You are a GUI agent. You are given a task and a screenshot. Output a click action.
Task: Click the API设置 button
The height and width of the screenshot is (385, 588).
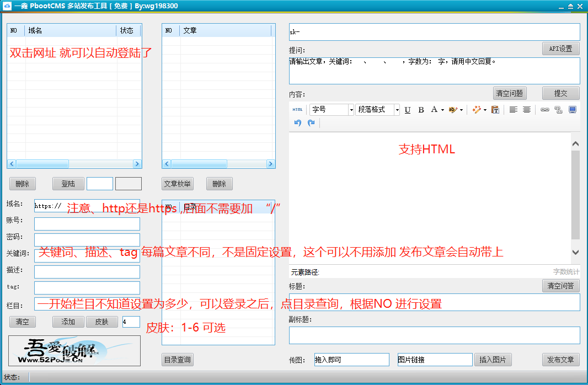click(560, 49)
